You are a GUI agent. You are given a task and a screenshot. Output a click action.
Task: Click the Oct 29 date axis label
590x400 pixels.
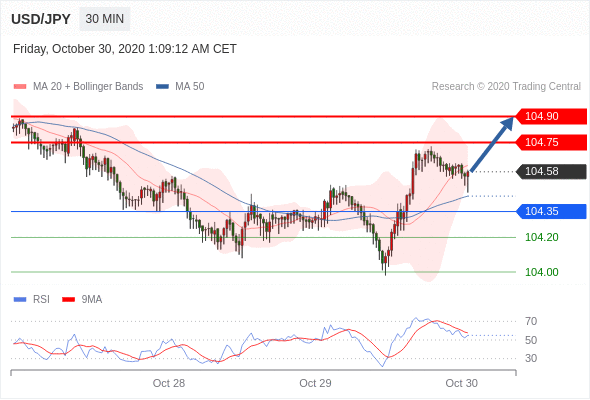[315, 383]
